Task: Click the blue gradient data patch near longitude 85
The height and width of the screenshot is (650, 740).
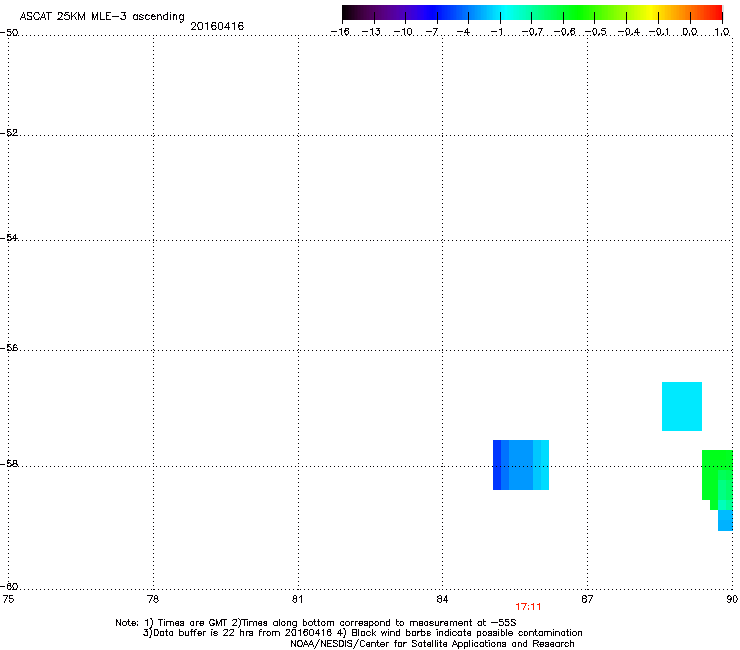Action: pyautogui.click(x=521, y=465)
